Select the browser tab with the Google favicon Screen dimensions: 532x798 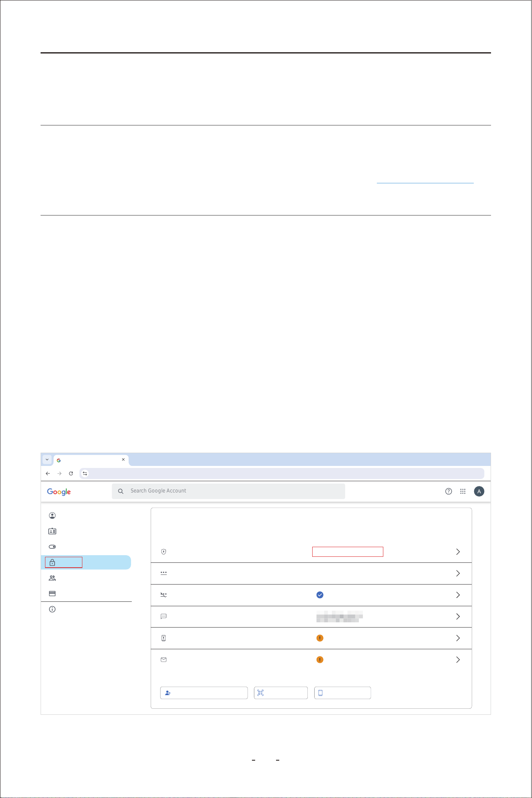point(91,460)
